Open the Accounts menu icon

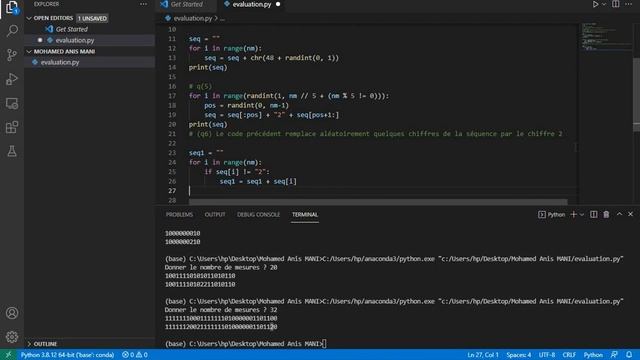click(12, 313)
